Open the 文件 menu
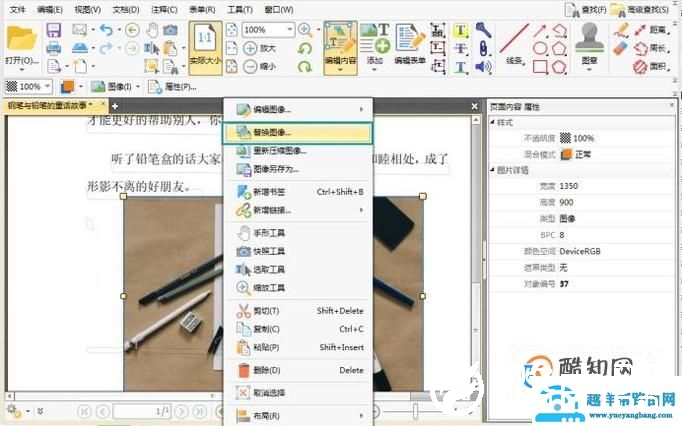Screen dimensions: 682x426 (x=17, y=9)
